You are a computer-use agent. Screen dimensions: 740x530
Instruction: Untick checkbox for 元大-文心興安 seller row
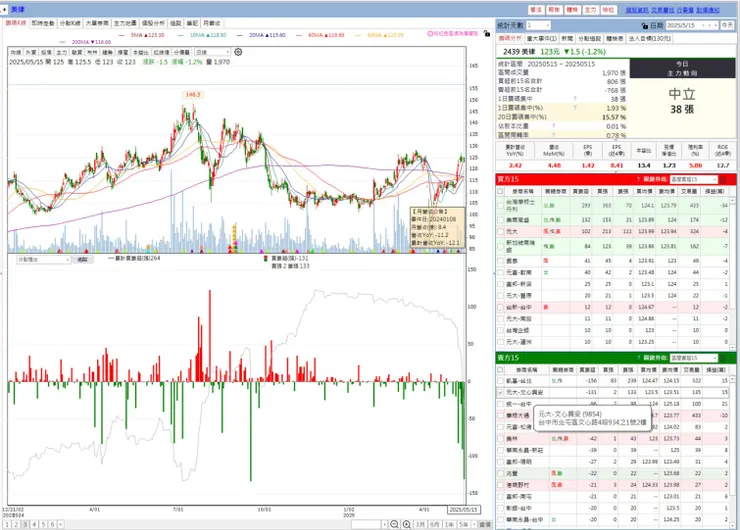click(x=500, y=392)
